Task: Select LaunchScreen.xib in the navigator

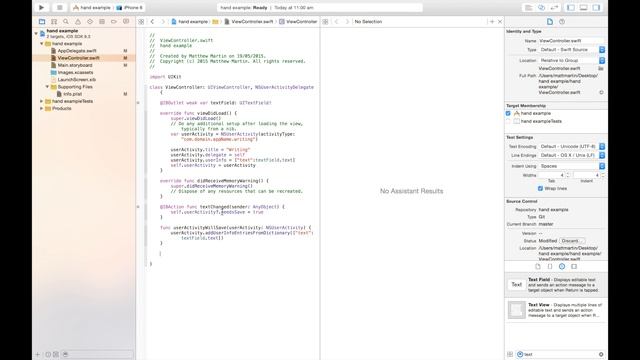Action: click(x=77, y=80)
